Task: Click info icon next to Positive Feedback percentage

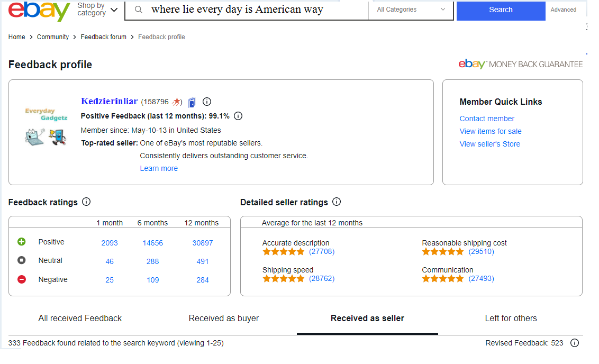Action: click(238, 116)
